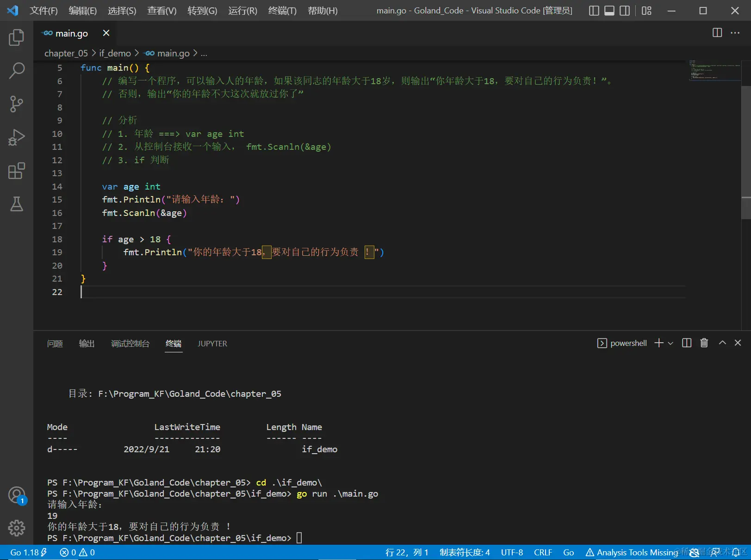Viewport: 751px width, 560px height.
Task: Open the Testing flask view
Action: [x=17, y=204]
